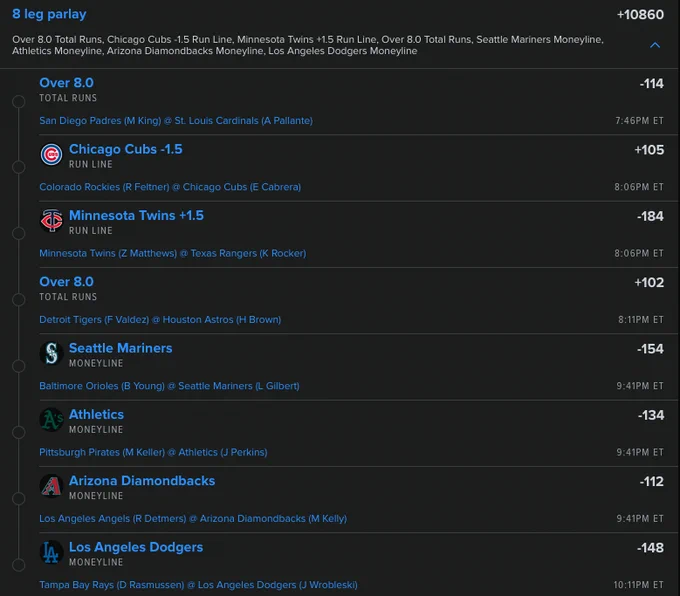Open Colorado Rockies @ Chicago Cubs game
680x596 pixels.
[x=170, y=187]
